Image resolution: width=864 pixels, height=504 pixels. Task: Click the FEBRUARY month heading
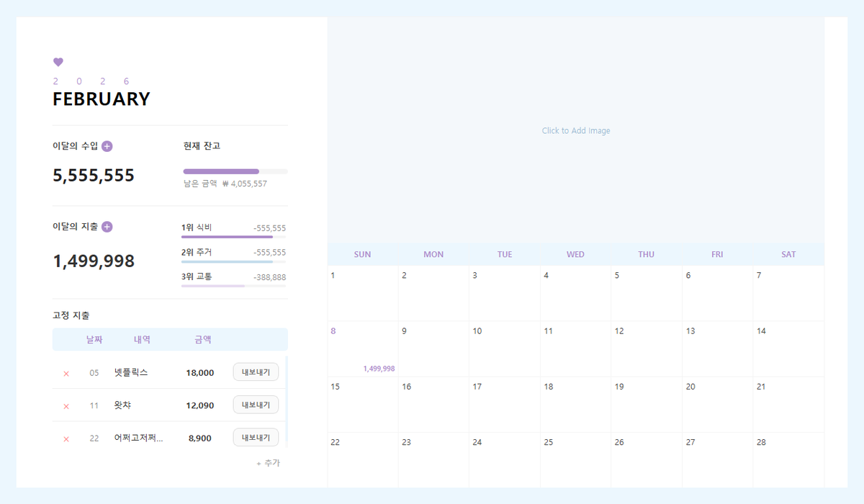coord(102,99)
